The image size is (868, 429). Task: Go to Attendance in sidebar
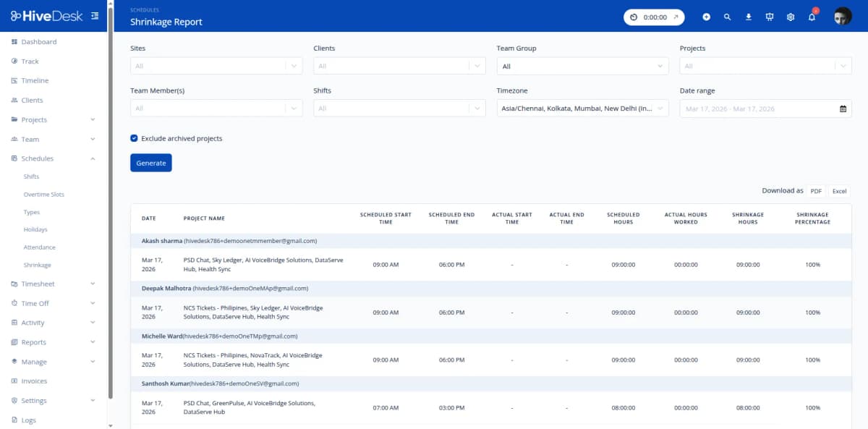tap(39, 247)
